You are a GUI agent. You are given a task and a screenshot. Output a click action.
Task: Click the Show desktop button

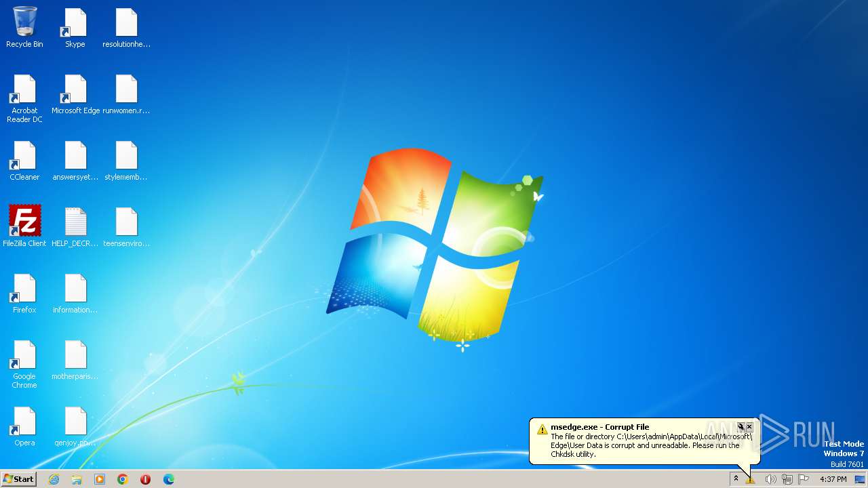point(860,479)
